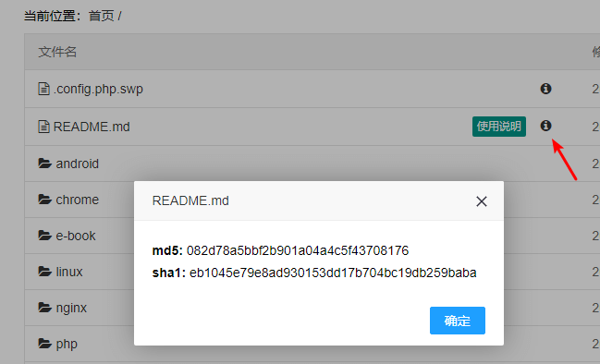
Task: Open the android folder name
Action: coord(78,164)
